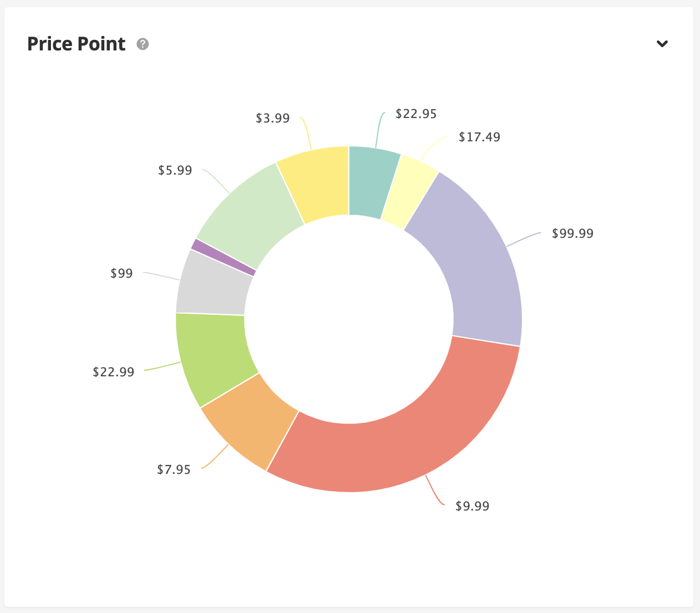Click the $7.95 label text

point(174,470)
